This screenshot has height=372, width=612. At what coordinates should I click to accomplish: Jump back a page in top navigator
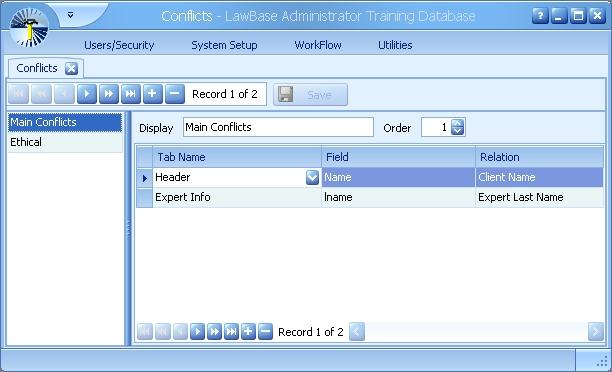41,94
